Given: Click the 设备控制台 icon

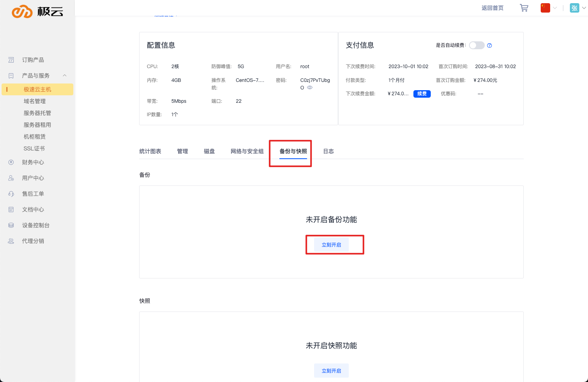Looking at the screenshot, I should [11, 225].
